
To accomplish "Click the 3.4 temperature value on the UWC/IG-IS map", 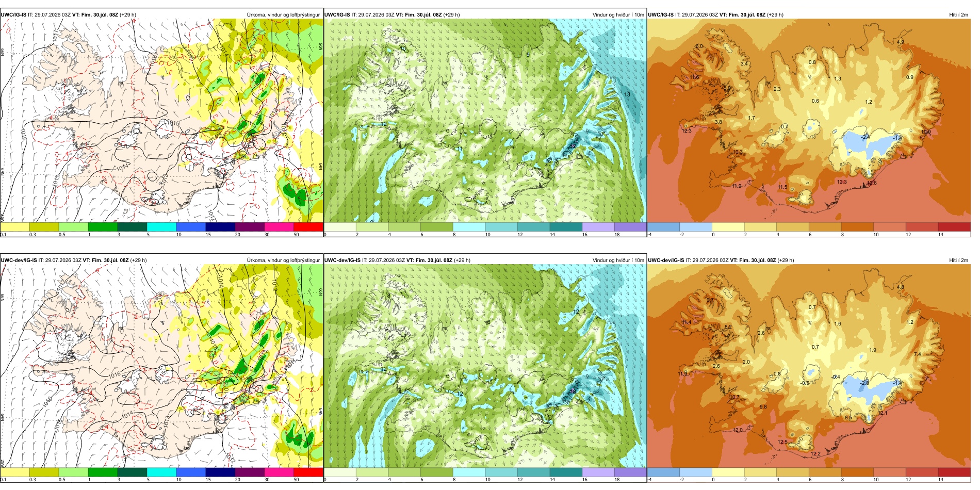I will pos(744,64).
